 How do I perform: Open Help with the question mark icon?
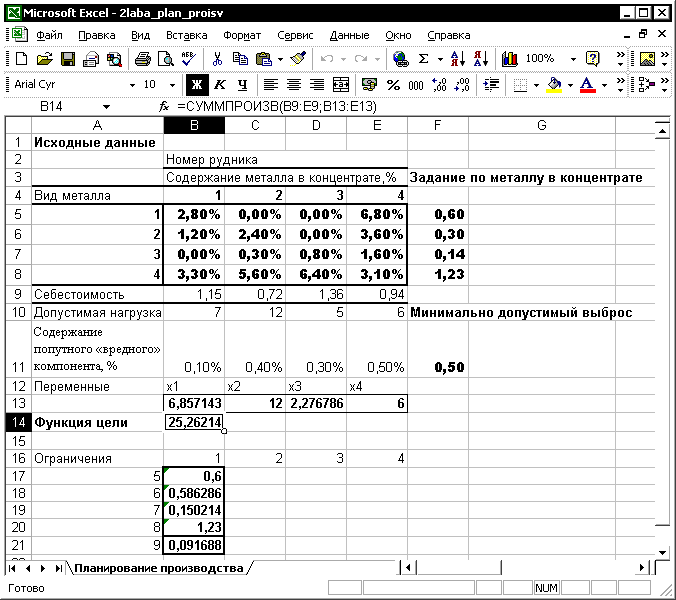coord(593,59)
